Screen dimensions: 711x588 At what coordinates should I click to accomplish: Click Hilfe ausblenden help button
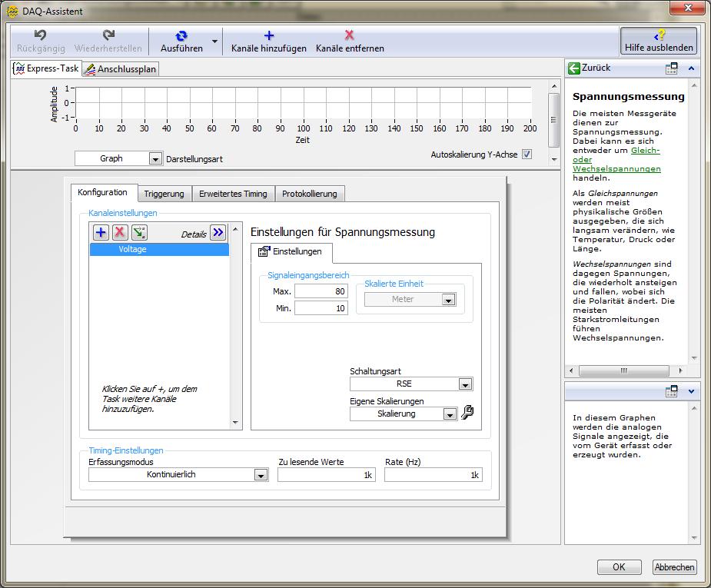tap(659, 42)
